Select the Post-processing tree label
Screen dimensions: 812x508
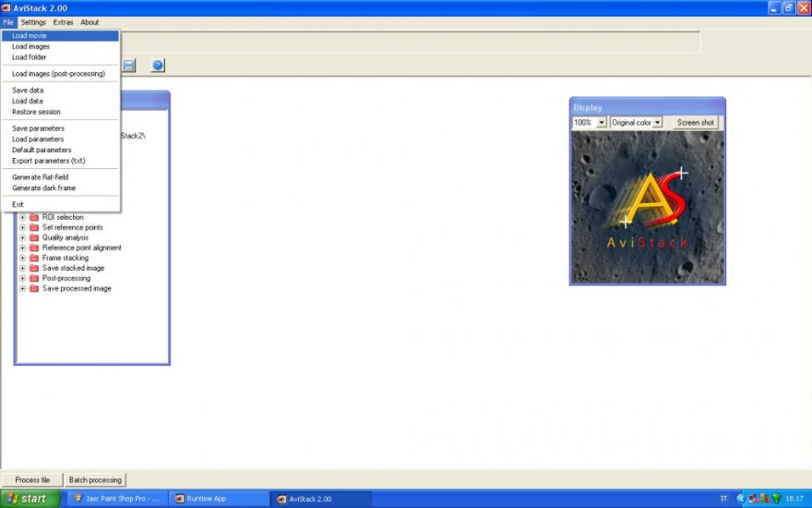point(66,278)
